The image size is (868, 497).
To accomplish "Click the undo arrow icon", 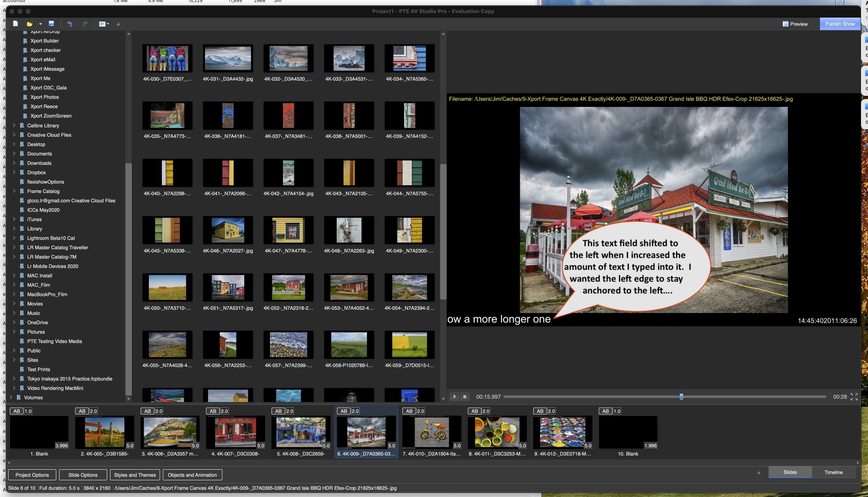I will point(70,24).
